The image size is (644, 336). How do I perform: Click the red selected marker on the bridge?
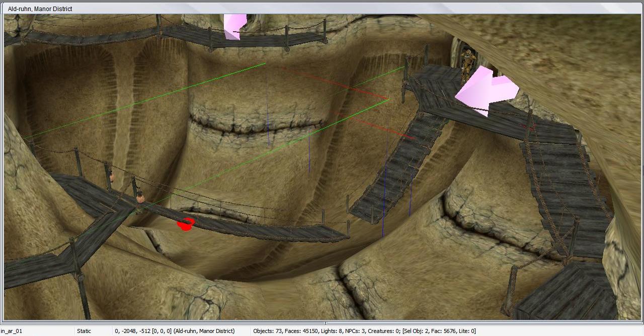[x=186, y=224]
